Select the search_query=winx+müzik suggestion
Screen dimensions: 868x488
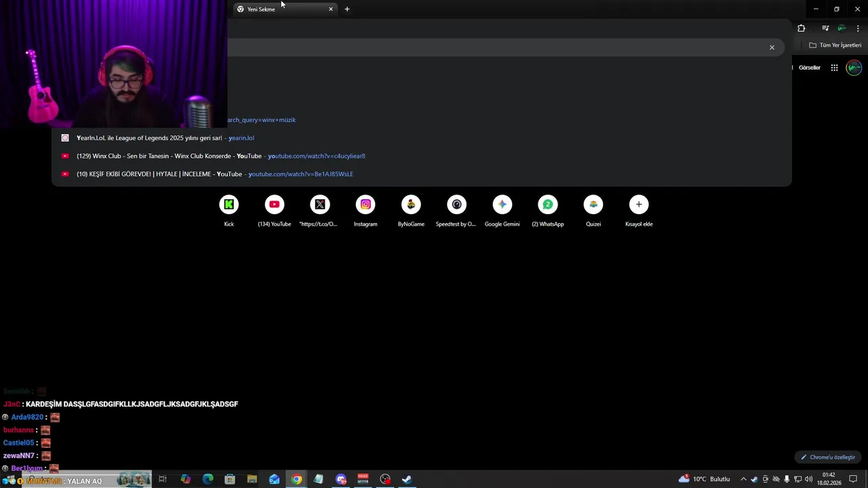tap(422, 120)
